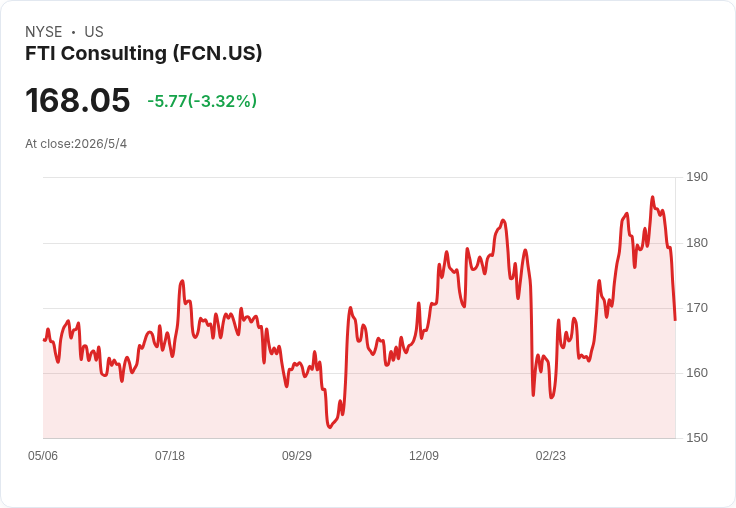Click the 160 price axis label
The height and width of the screenshot is (508, 736).
pos(697,373)
